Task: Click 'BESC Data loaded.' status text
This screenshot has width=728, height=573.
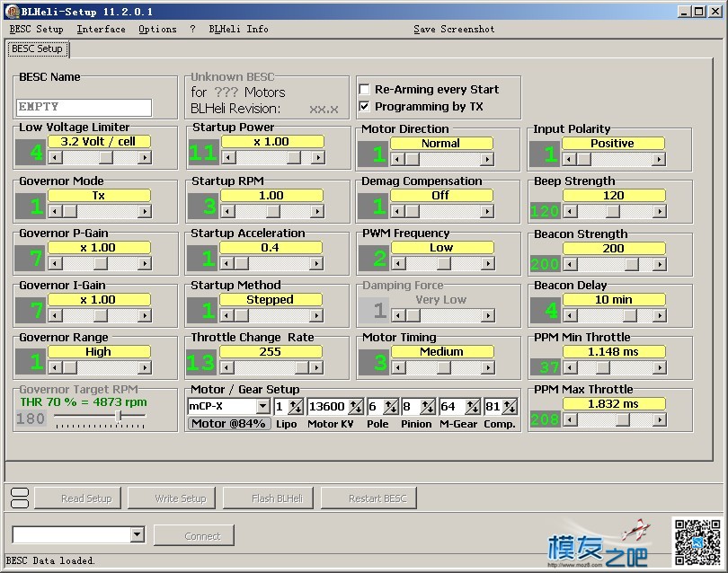Action: 50,560
